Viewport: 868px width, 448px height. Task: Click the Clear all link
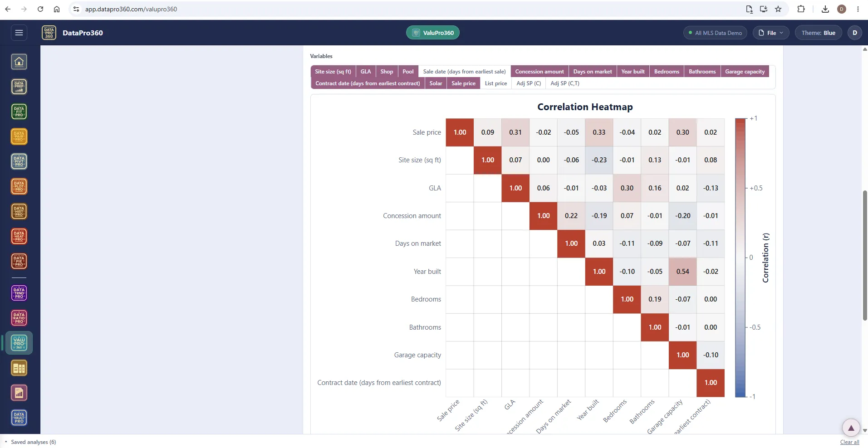849,442
